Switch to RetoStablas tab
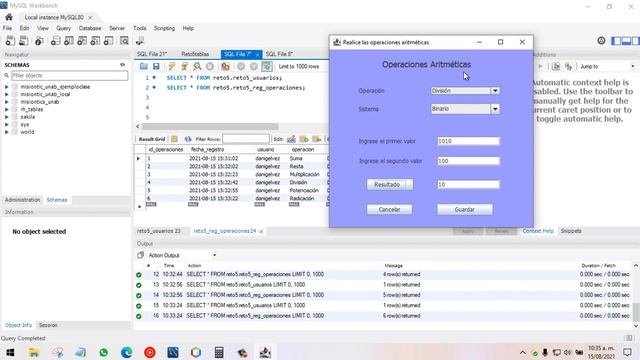The width and height of the screenshot is (640, 360). (x=195, y=54)
